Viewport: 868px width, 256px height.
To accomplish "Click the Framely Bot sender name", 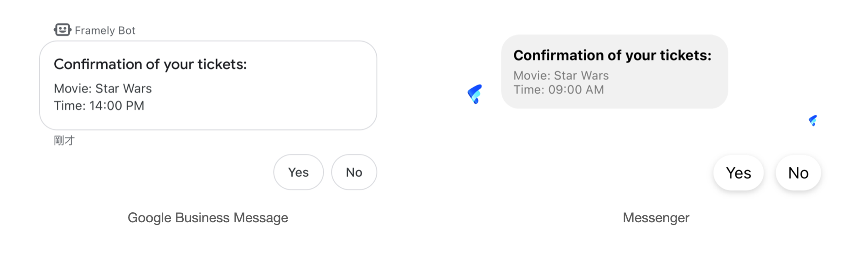I will (x=105, y=31).
